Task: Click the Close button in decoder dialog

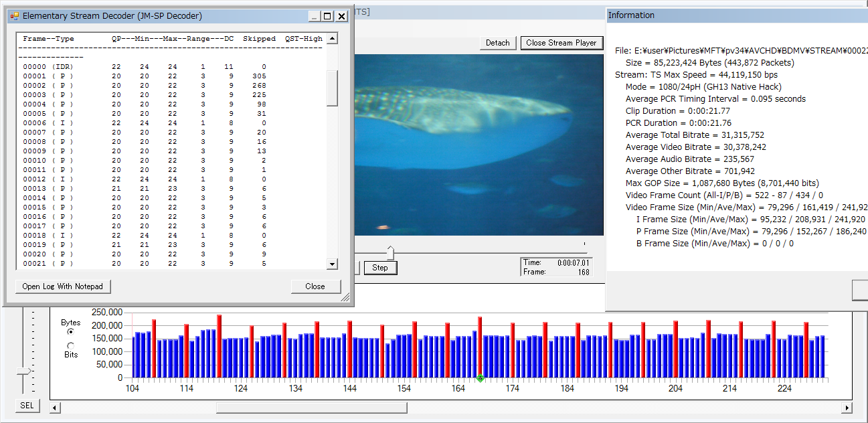Action: tap(315, 286)
